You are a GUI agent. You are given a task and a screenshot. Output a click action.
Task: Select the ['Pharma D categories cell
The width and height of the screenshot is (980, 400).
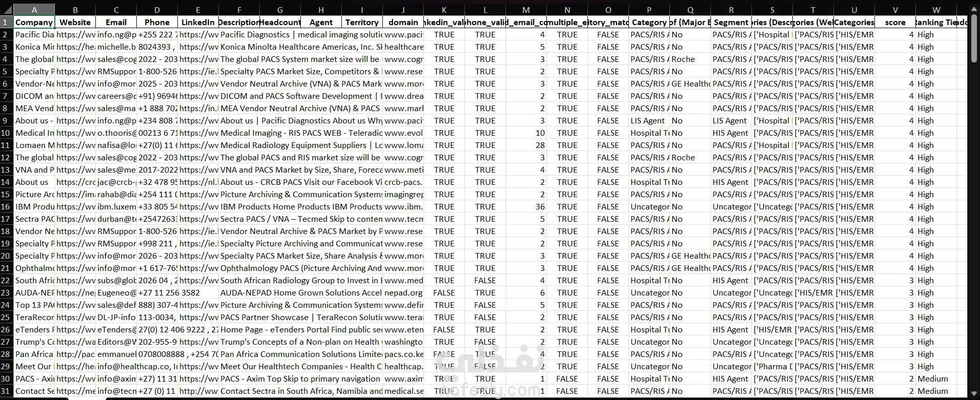(x=772, y=366)
